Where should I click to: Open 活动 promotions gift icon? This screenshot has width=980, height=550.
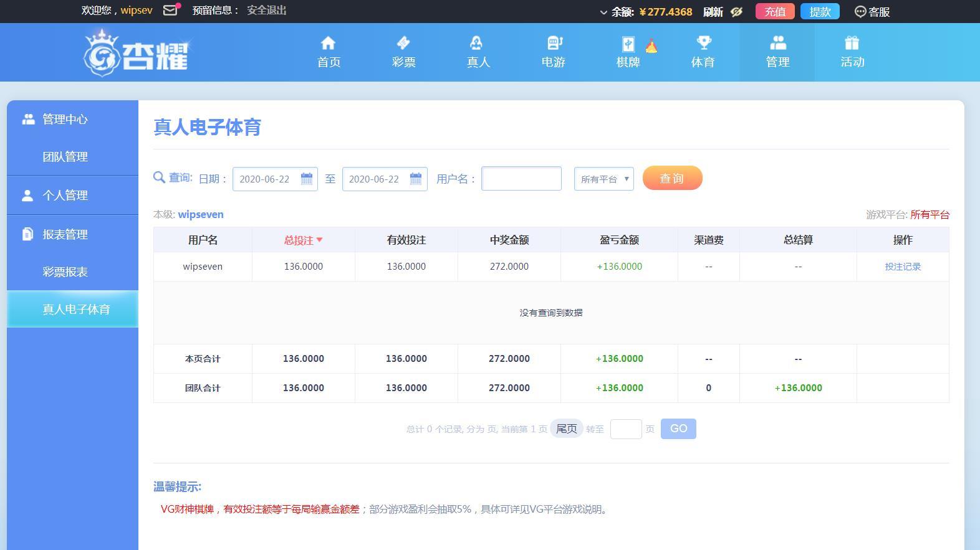(852, 43)
